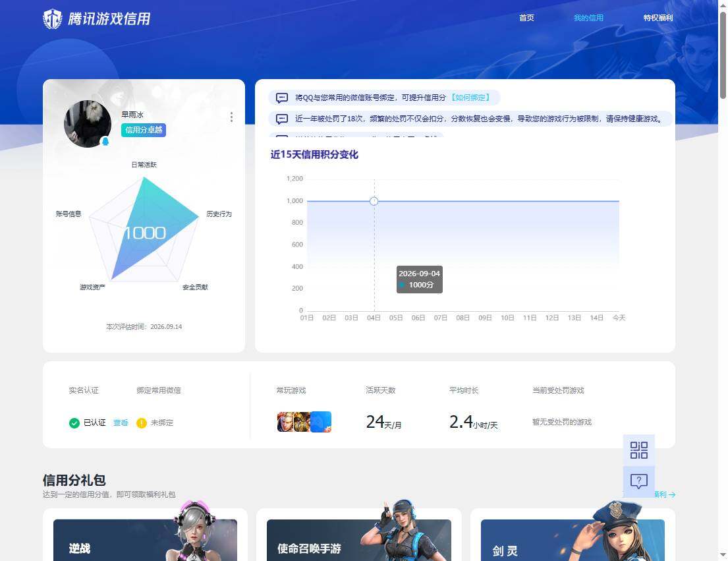Click the user profile avatar
Viewport: 728px width, 561px height.
point(88,123)
